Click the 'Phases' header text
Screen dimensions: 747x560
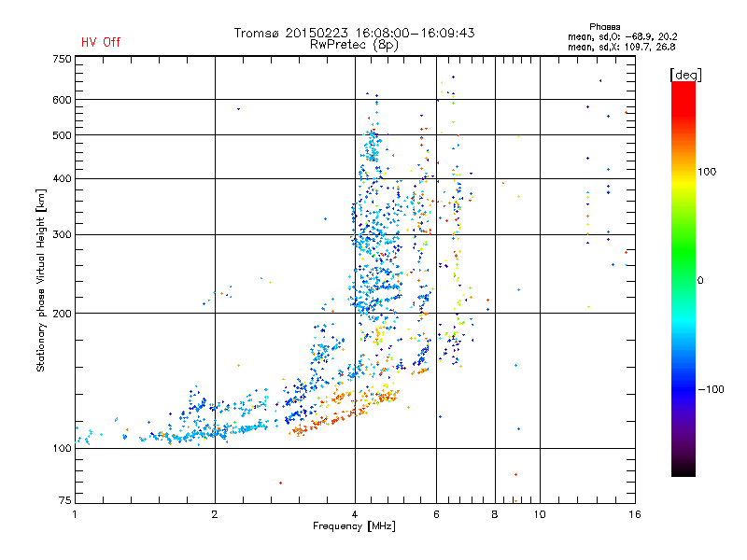(x=604, y=27)
